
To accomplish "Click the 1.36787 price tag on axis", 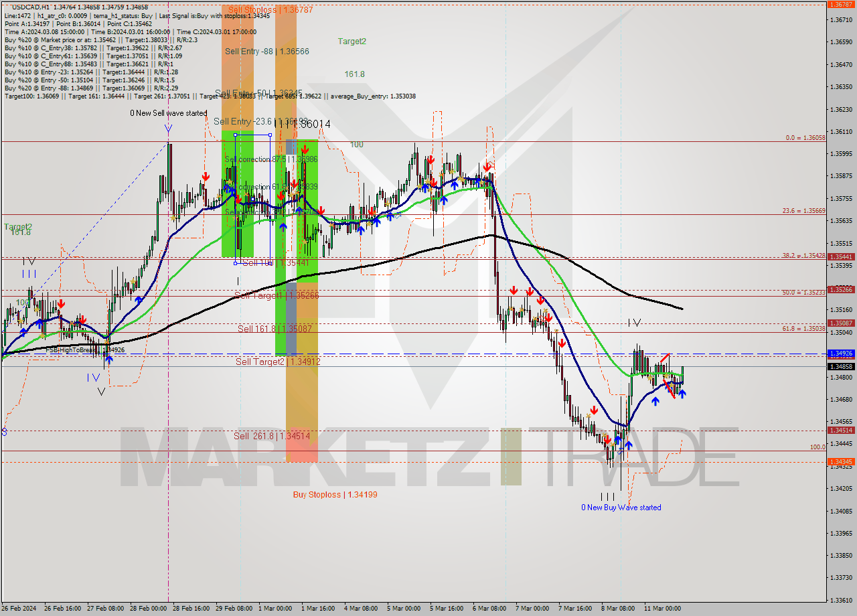I will pos(840,4).
